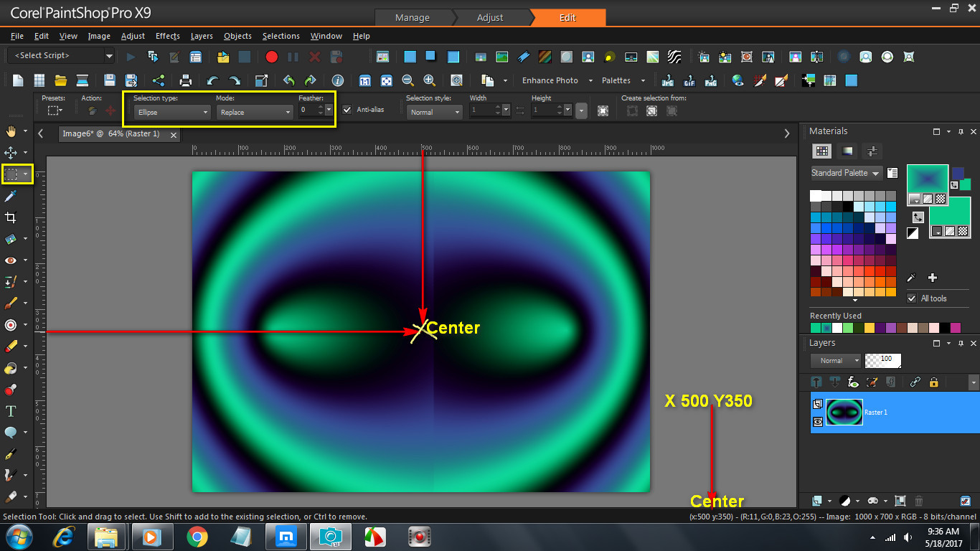Uncheck the Anti-alias checkbox
Viewport: 980px width, 551px height.
(347, 110)
